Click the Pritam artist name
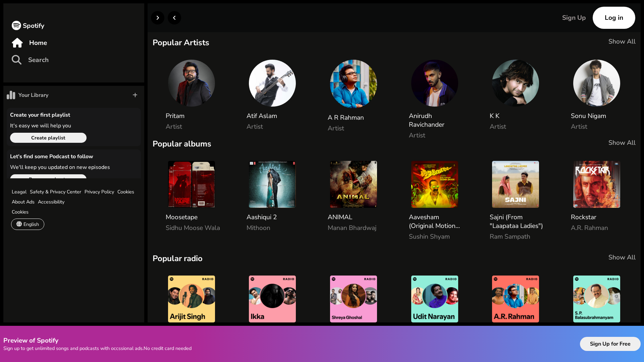Screen dimensions: 644x362 175,116
